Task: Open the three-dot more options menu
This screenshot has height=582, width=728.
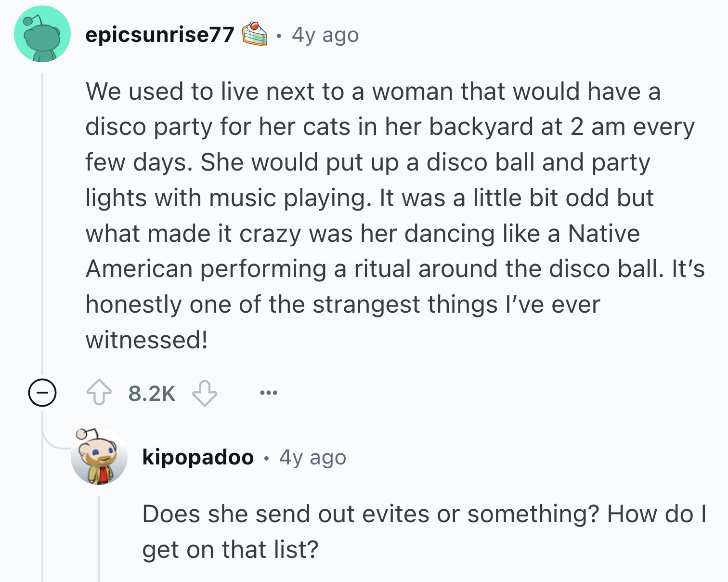Action: tap(268, 393)
